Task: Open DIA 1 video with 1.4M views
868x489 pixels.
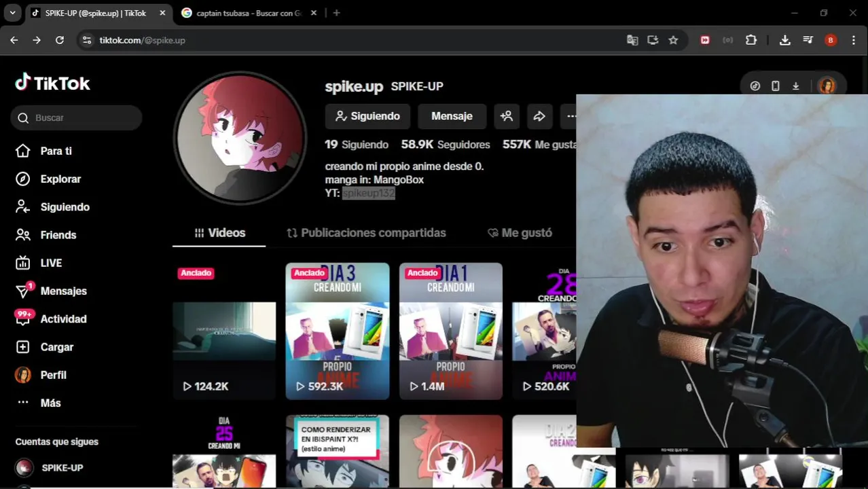Action: (x=451, y=331)
